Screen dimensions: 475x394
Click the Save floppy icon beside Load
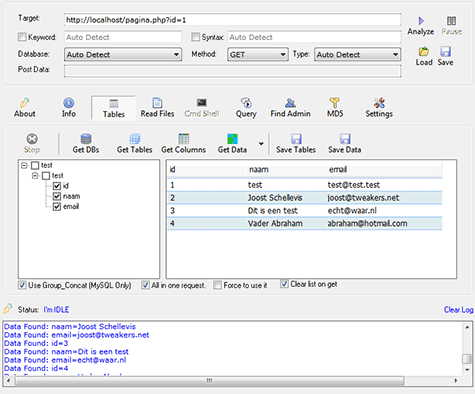click(445, 52)
